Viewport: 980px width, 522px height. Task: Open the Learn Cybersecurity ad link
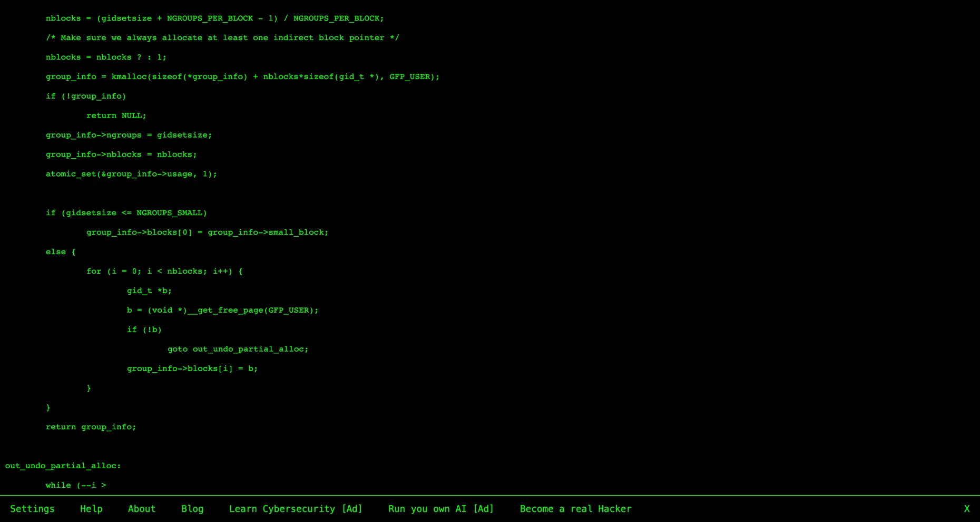296,509
